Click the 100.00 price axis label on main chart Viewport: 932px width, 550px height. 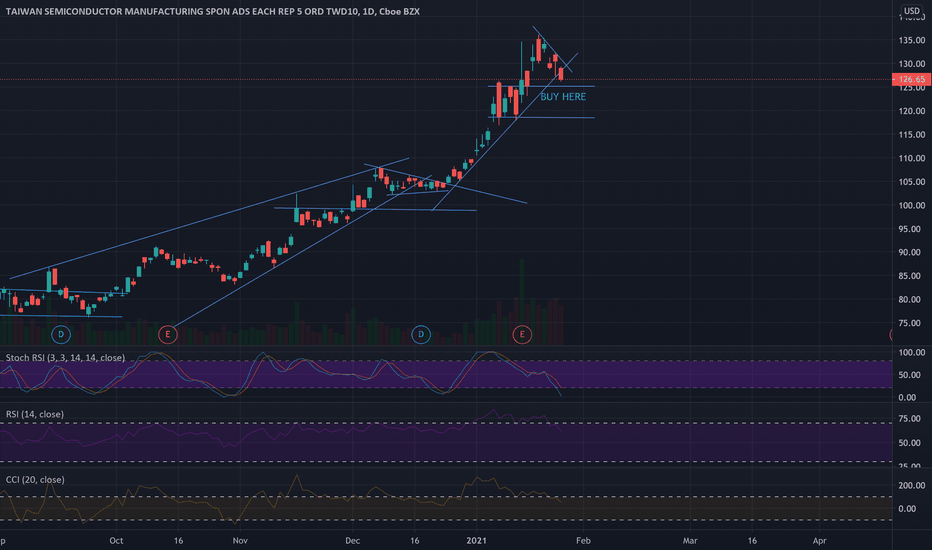tap(912, 206)
